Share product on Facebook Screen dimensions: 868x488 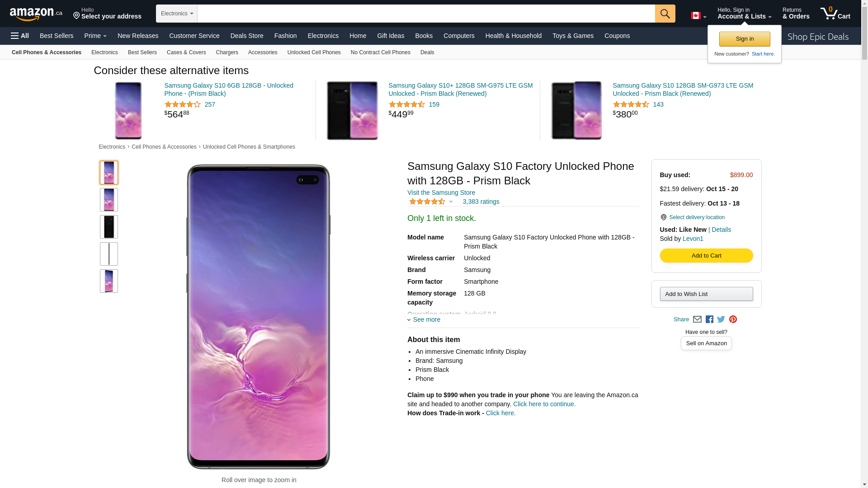[x=709, y=319]
